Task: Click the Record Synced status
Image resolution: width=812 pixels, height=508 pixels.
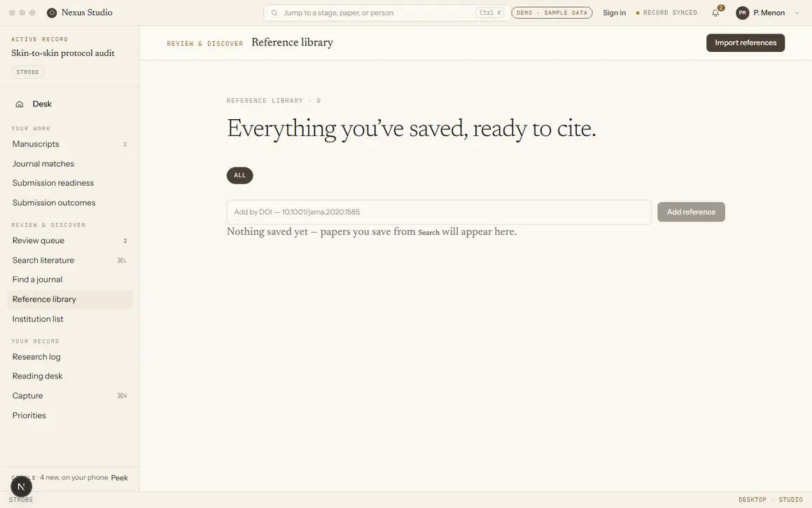Action: coord(666,13)
